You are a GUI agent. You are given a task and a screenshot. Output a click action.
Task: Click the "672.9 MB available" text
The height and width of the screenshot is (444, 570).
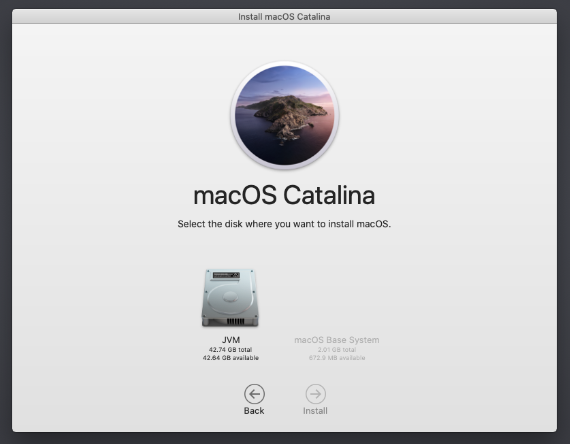[337, 358]
